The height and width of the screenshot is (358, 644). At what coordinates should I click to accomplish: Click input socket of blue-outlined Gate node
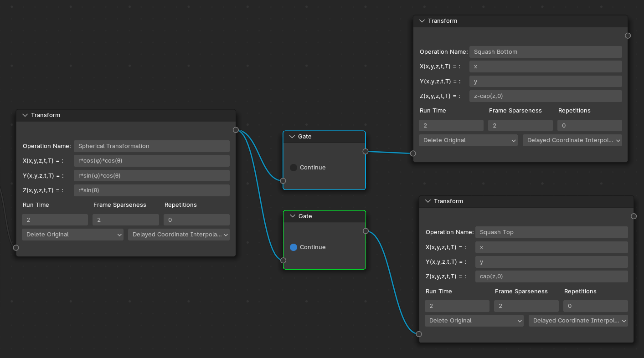283,181
